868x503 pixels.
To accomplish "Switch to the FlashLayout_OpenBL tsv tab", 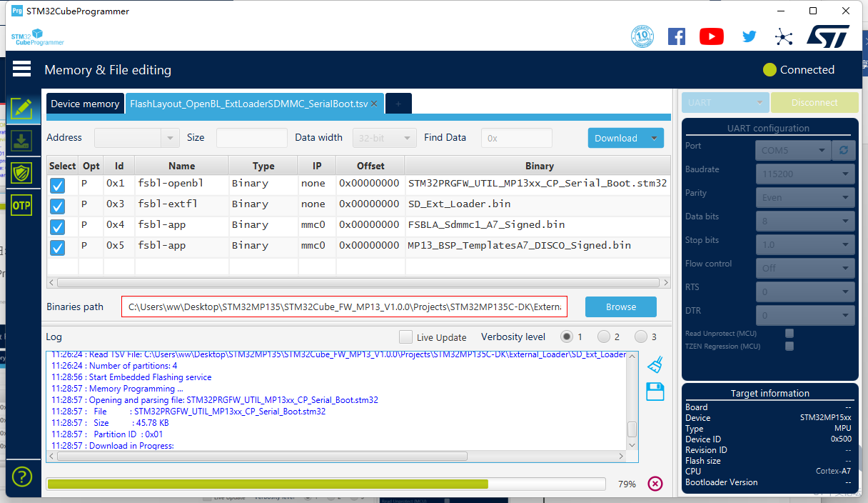I will point(249,104).
